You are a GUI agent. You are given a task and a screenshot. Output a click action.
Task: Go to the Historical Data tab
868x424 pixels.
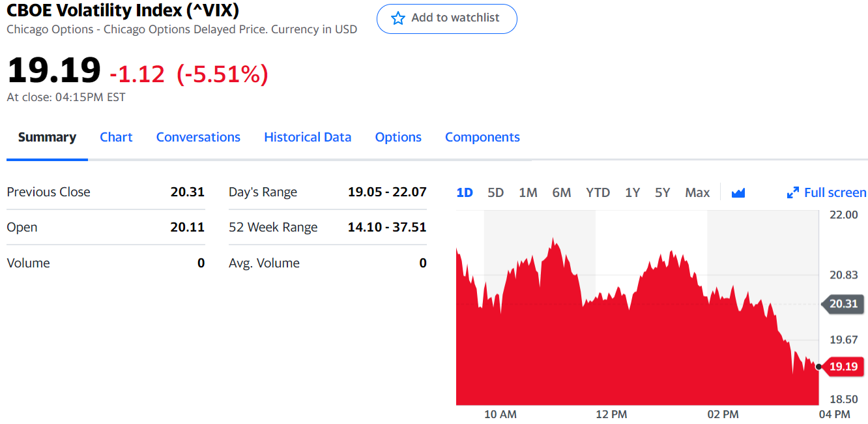tap(308, 137)
